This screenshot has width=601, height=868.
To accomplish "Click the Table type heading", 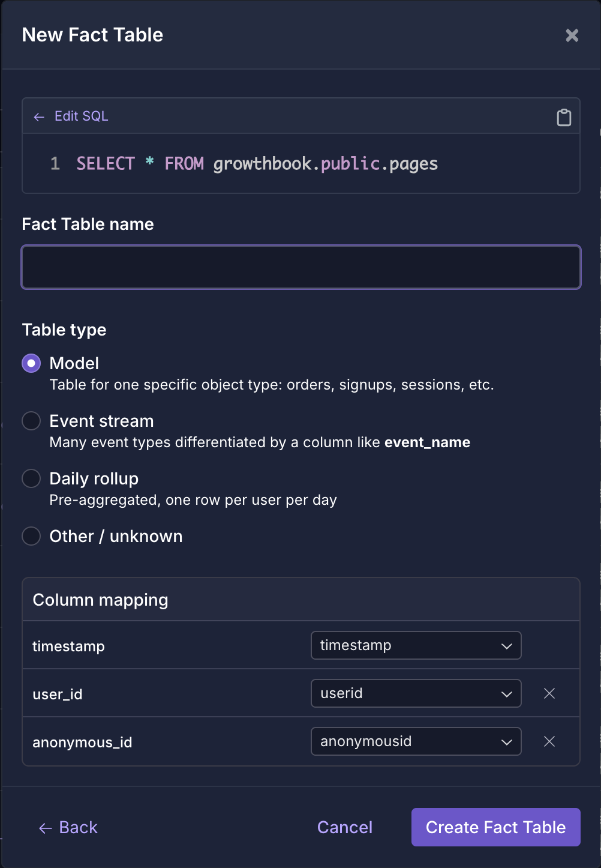I will pyautogui.click(x=64, y=330).
